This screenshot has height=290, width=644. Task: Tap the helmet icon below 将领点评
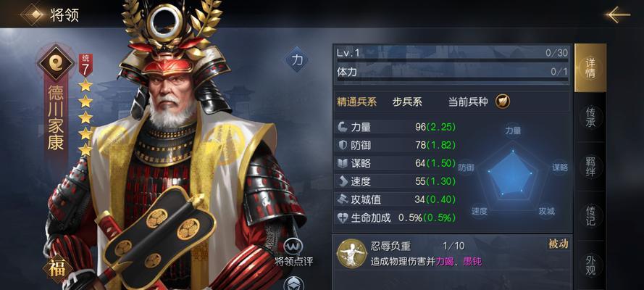click(294, 284)
